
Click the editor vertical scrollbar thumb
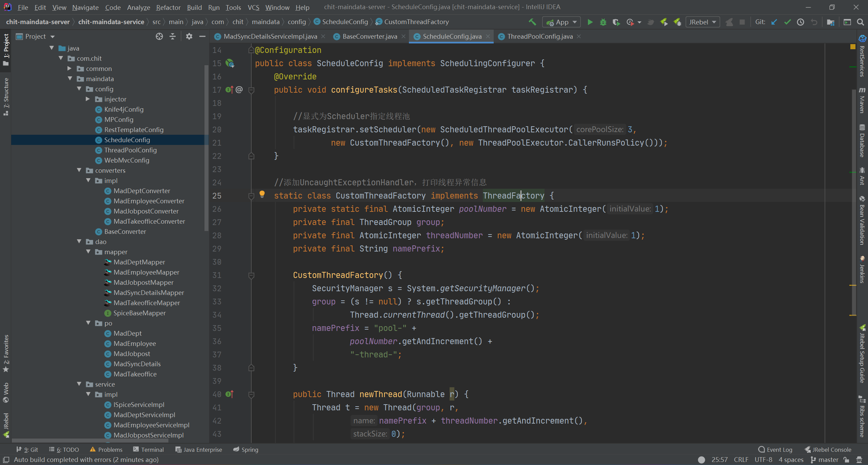(854, 202)
